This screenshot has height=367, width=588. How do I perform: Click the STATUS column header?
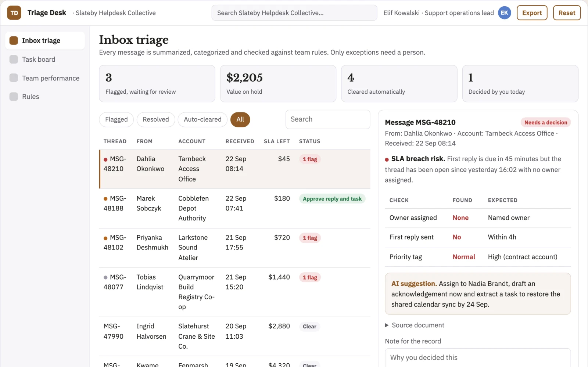pyautogui.click(x=310, y=141)
